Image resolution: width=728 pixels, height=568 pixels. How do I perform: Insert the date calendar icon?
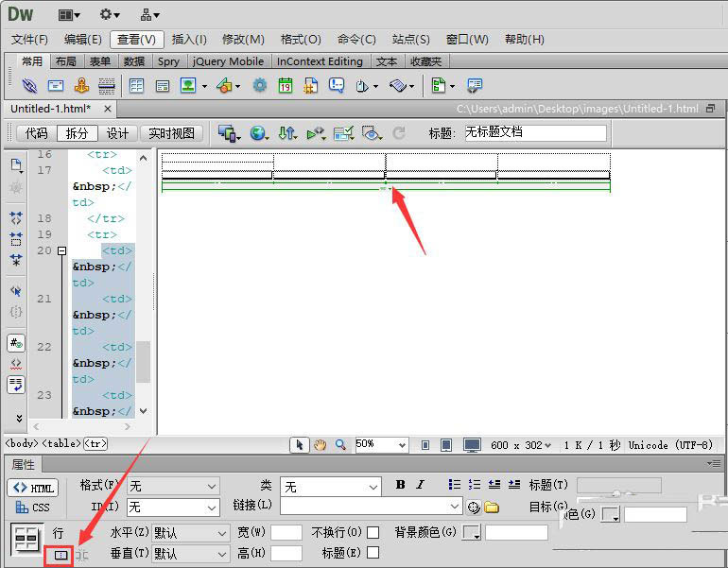(286, 85)
